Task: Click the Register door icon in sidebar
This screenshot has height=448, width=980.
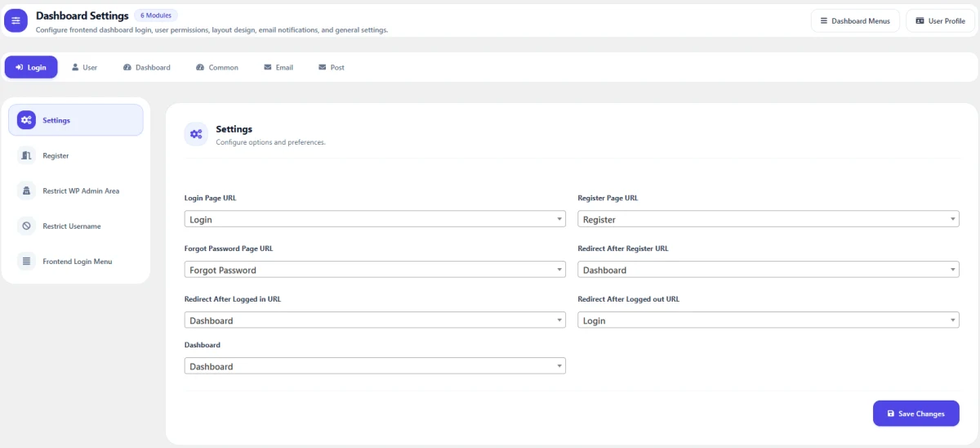Action: [x=27, y=155]
